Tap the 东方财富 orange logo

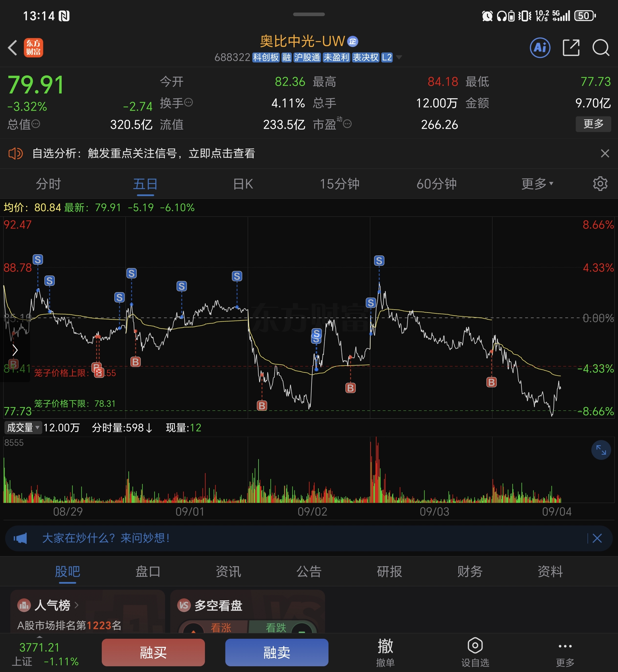tap(34, 48)
